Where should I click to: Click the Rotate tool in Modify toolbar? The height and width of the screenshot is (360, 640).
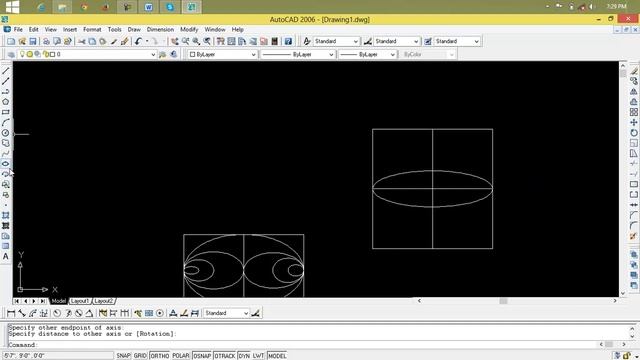coord(633,133)
